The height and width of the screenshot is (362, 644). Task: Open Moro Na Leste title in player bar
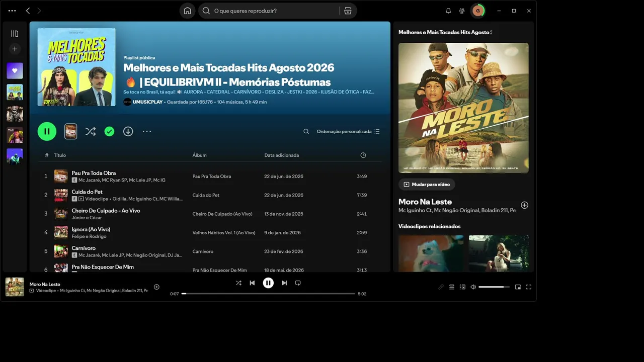45,284
